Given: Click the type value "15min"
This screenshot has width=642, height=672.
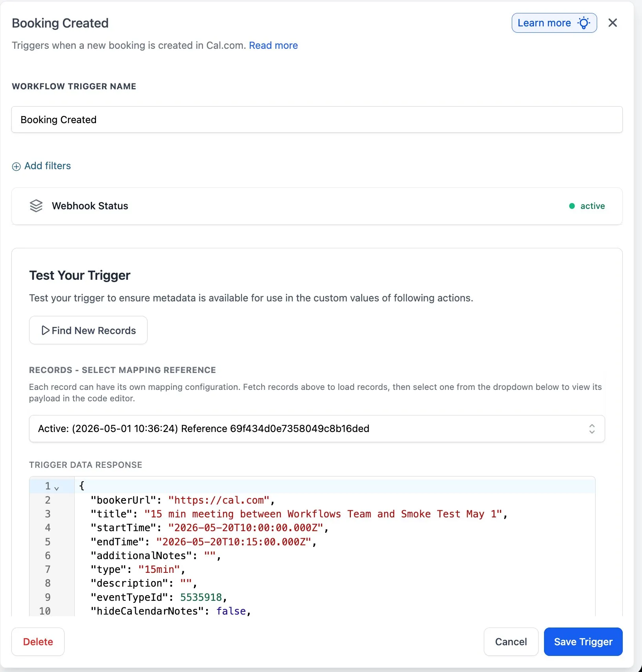Looking at the screenshot, I should coord(159,569).
